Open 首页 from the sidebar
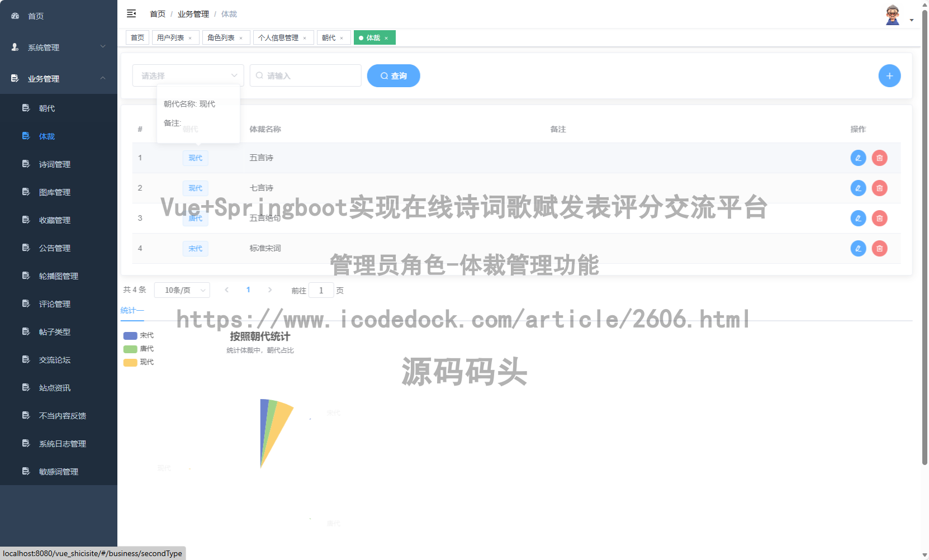The height and width of the screenshot is (560, 929). point(35,16)
